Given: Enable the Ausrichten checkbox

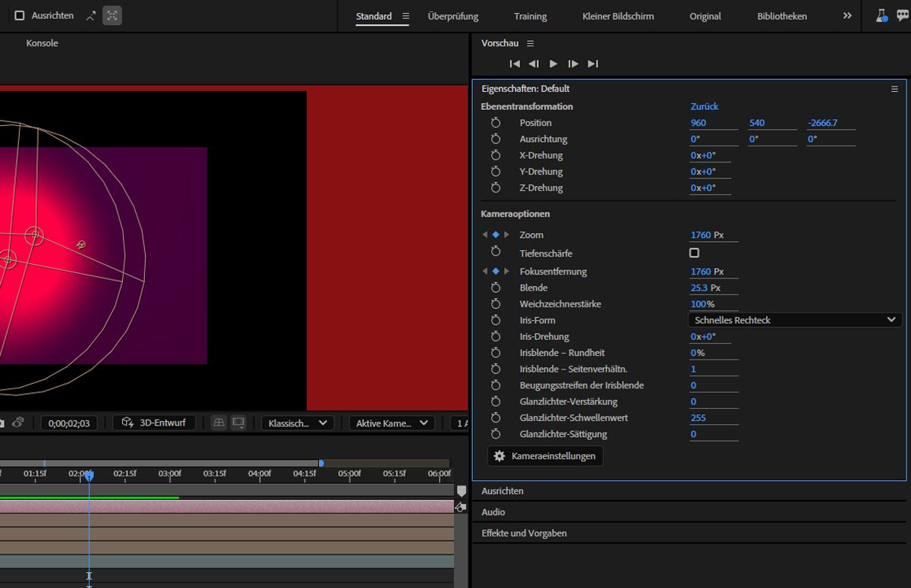Looking at the screenshot, I should (x=20, y=16).
